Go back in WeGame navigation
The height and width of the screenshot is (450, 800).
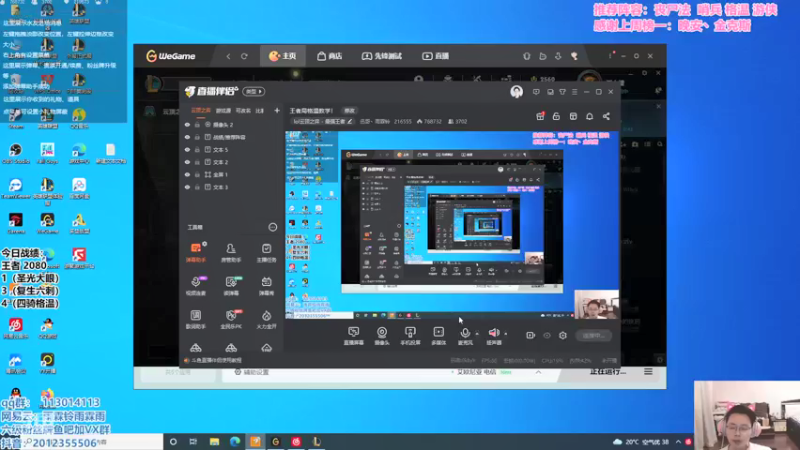coord(229,56)
